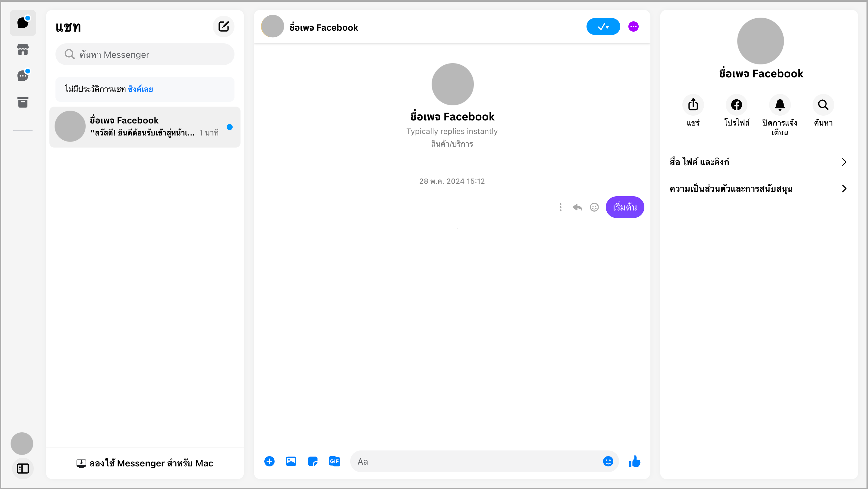Click the account avatar in left sidebar
This screenshot has width=868, height=489.
pyautogui.click(x=22, y=443)
